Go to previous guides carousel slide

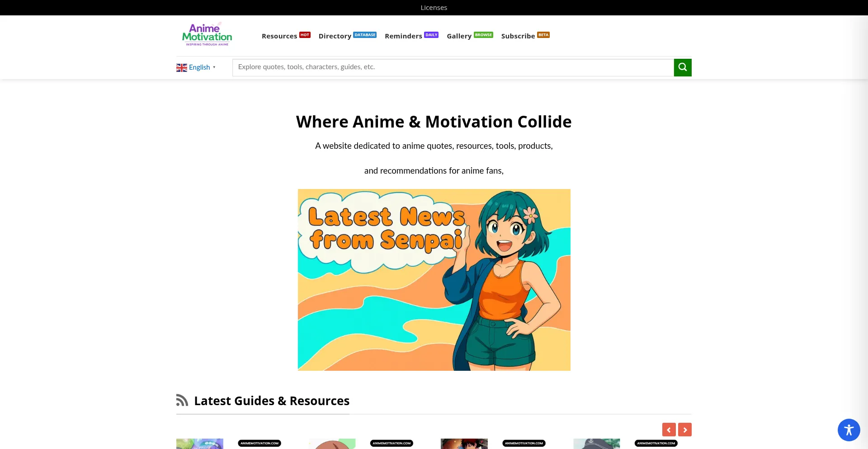[x=669, y=430]
